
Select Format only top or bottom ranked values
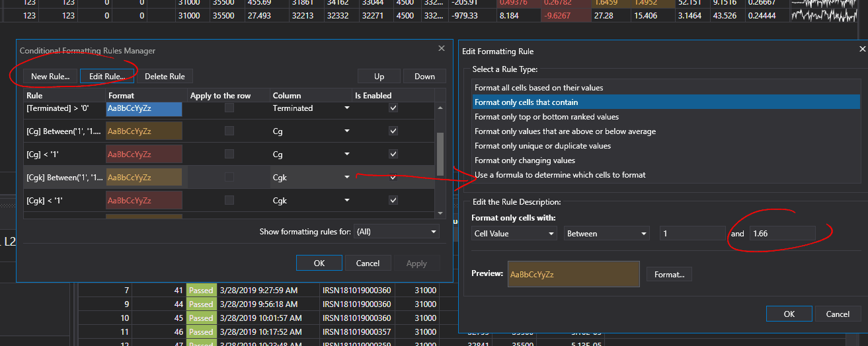point(666,117)
